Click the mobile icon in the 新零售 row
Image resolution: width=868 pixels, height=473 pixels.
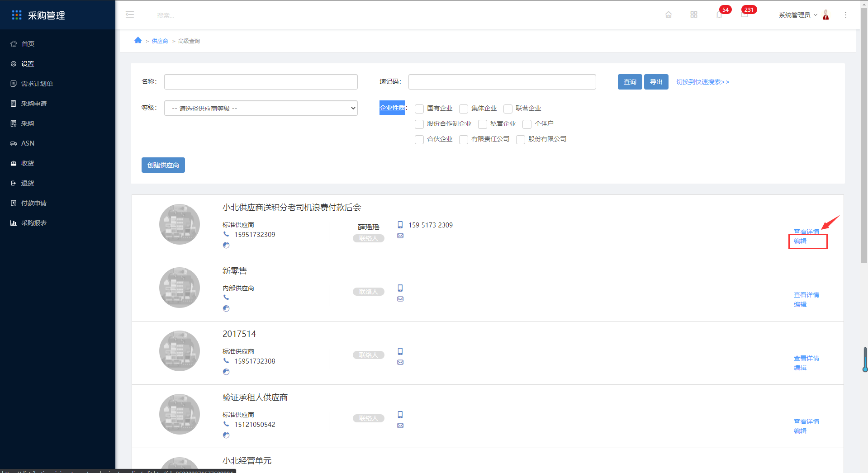400,288
